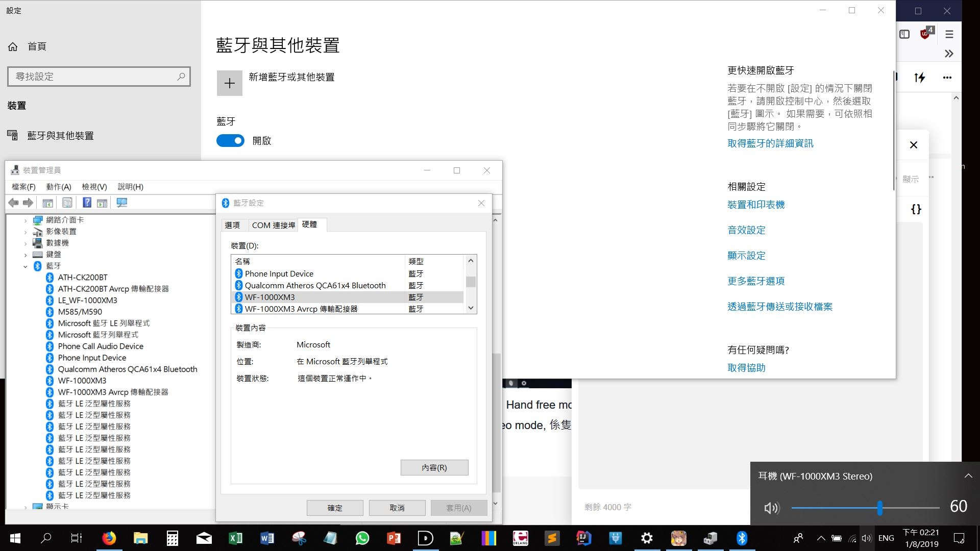Image resolution: width=980 pixels, height=551 pixels.
Task: Click the Bluetooth icon in the taskbar
Action: [x=742, y=538]
